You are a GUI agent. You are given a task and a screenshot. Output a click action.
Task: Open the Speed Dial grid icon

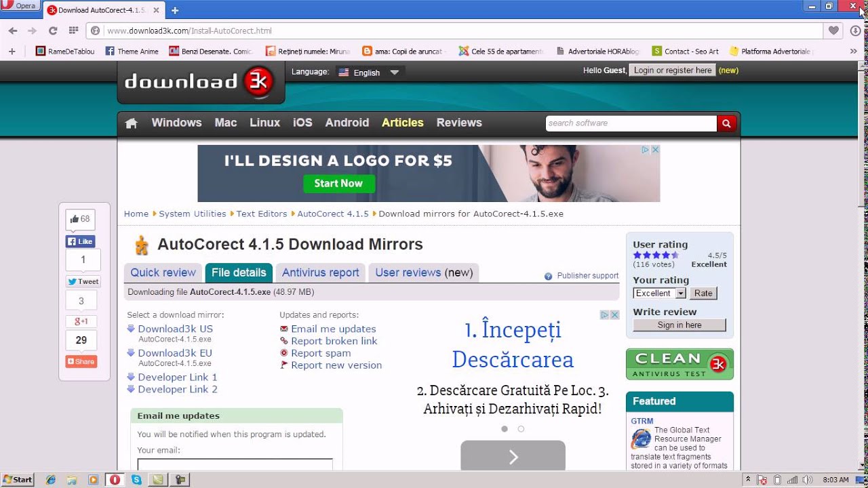(x=73, y=30)
